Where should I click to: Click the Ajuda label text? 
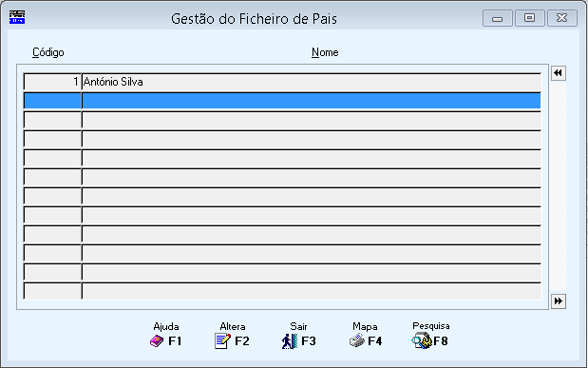[x=166, y=326]
